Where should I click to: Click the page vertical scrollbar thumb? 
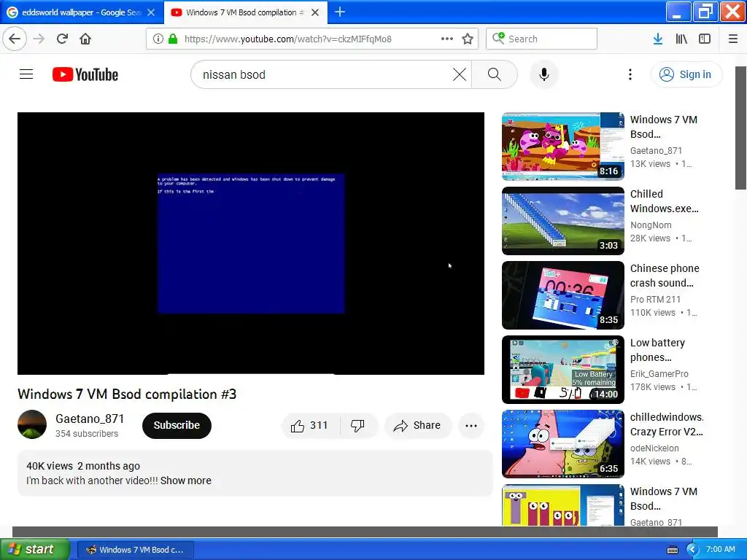coord(741,128)
